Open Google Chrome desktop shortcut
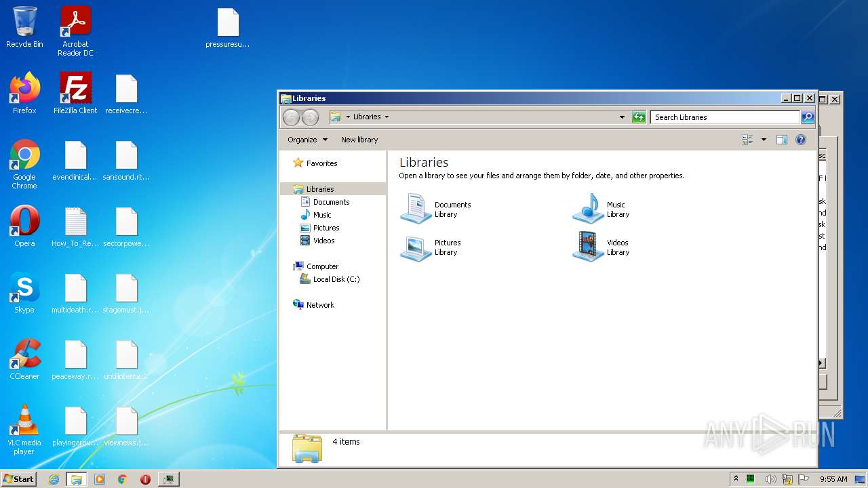The width and height of the screenshot is (868, 488). tap(24, 164)
